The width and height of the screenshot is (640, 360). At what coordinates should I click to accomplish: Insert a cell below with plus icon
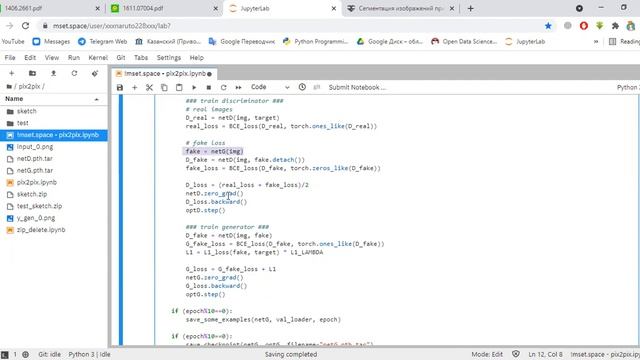pyautogui.click(x=134, y=87)
